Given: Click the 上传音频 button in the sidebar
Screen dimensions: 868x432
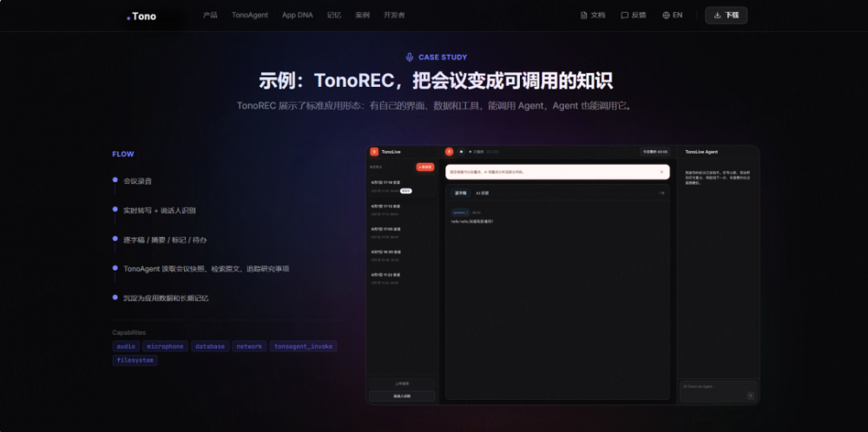Looking at the screenshot, I should click(x=402, y=383).
